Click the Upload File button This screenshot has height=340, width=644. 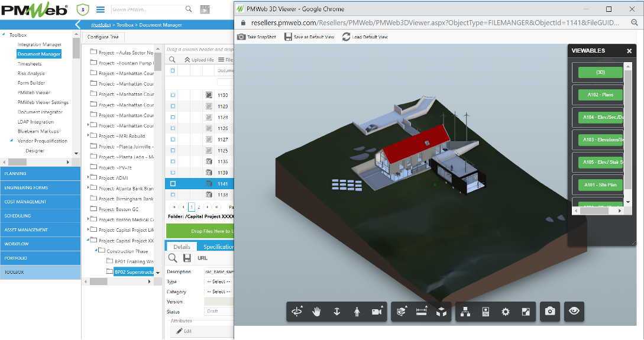click(199, 60)
